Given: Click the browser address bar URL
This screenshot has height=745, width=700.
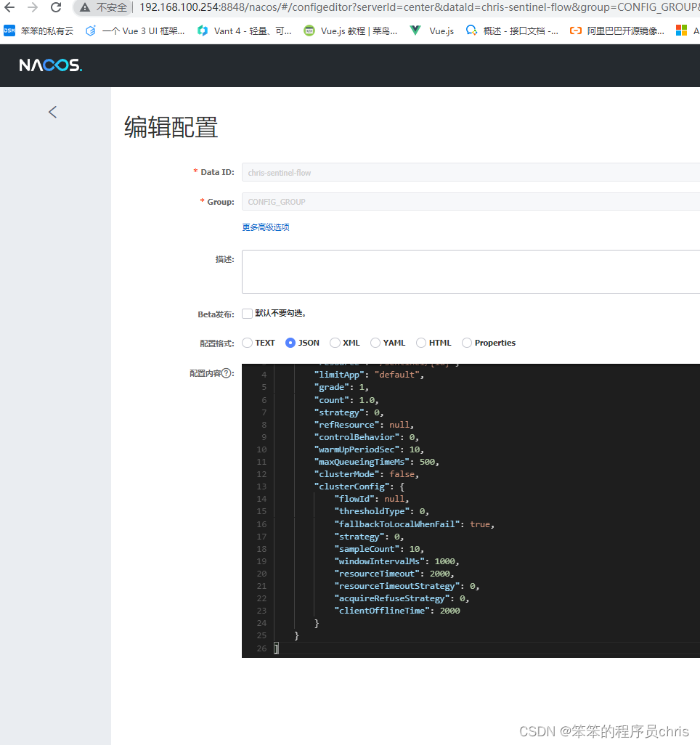Looking at the screenshot, I should coord(418,7).
